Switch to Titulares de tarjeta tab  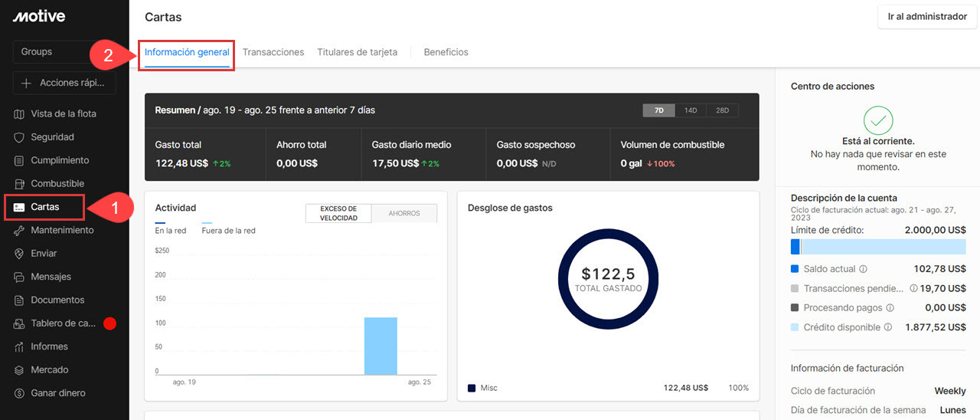pos(358,52)
